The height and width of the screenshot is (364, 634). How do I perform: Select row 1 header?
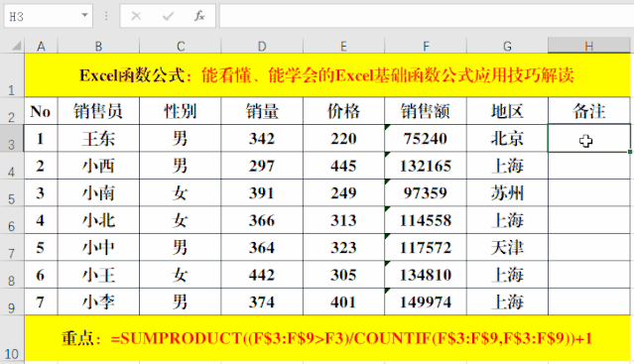click(x=12, y=75)
